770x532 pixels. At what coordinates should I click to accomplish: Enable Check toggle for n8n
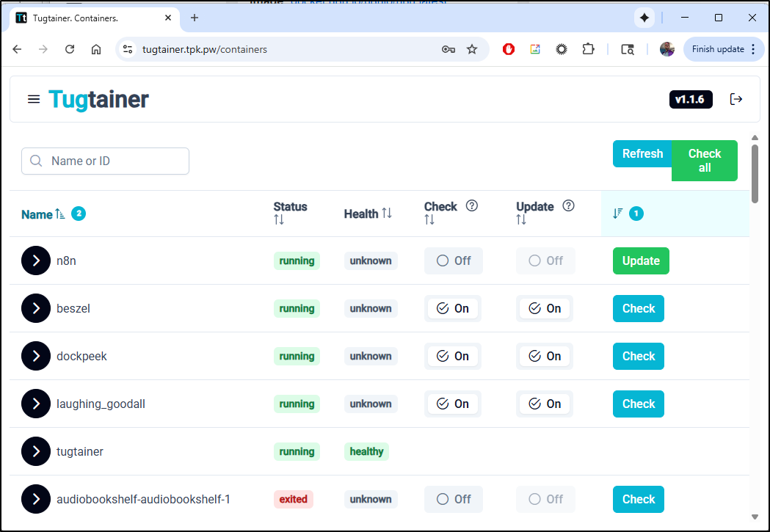(x=453, y=261)
